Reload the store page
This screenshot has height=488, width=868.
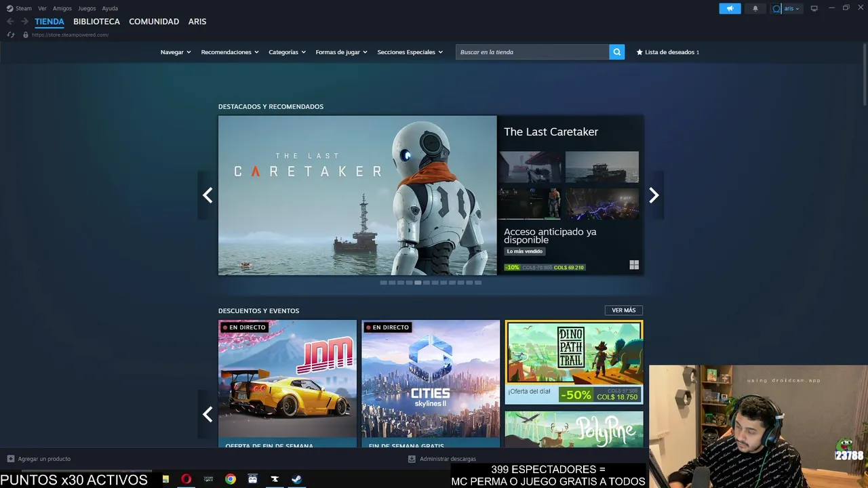click(x=11, y=35)
